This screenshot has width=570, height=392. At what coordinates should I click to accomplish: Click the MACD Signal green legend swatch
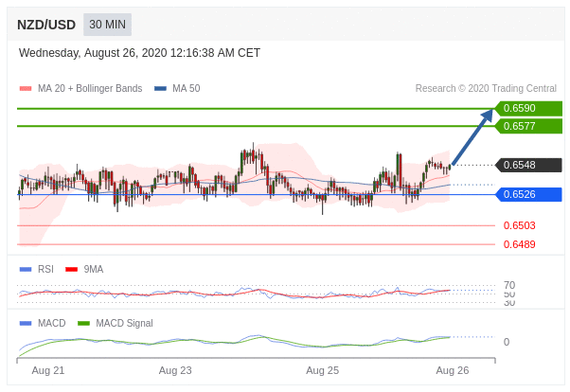pyautogui.click(x=83, y=323)
